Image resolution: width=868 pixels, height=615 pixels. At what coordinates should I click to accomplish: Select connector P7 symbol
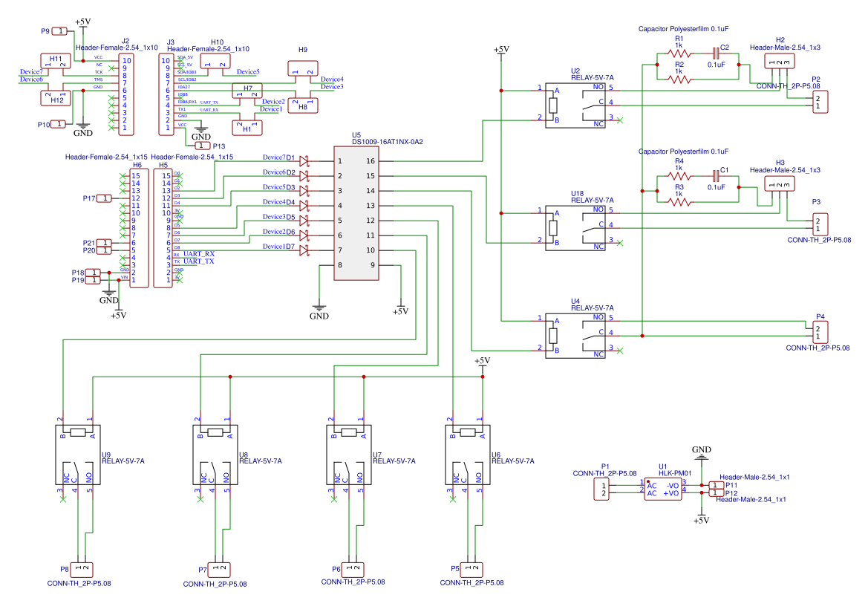(x=218, y=570)
